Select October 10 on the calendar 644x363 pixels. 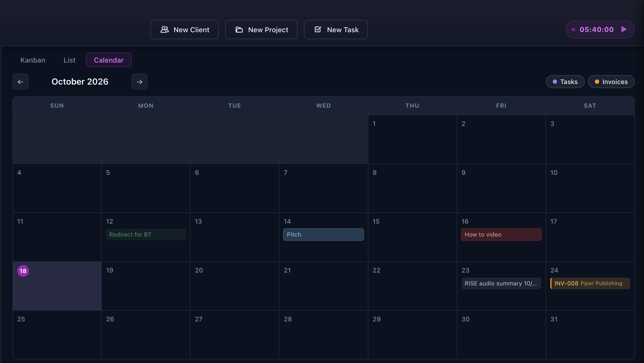590,188
